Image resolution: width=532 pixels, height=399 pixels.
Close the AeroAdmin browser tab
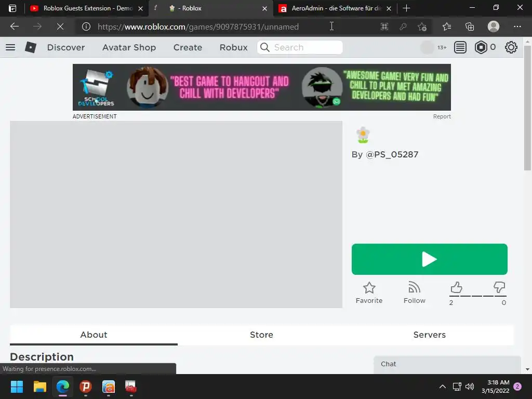point(389,8)
